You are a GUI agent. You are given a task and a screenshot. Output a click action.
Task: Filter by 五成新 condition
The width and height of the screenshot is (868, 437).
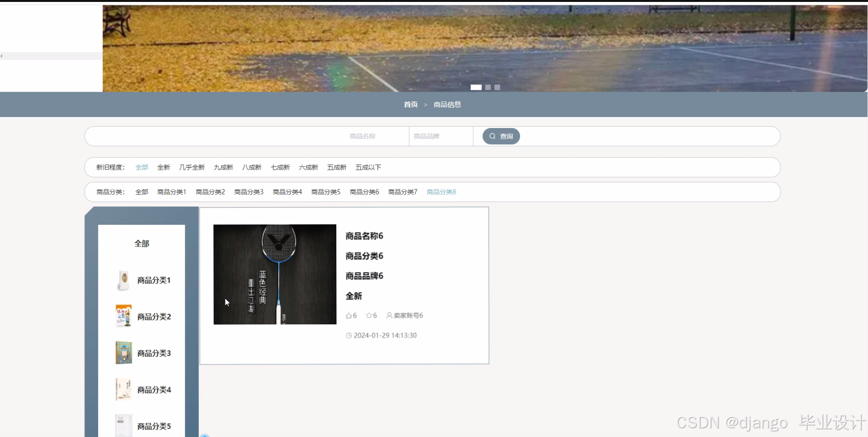point(337,167)
